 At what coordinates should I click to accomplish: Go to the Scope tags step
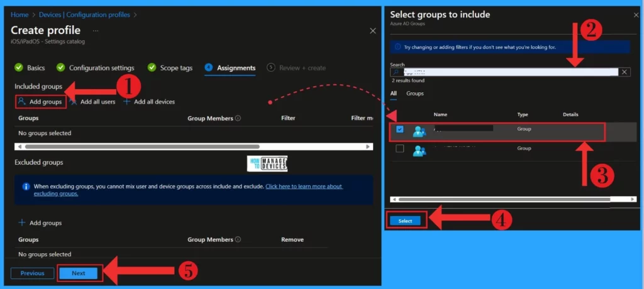pyautogui.click(x=176, y=68)
